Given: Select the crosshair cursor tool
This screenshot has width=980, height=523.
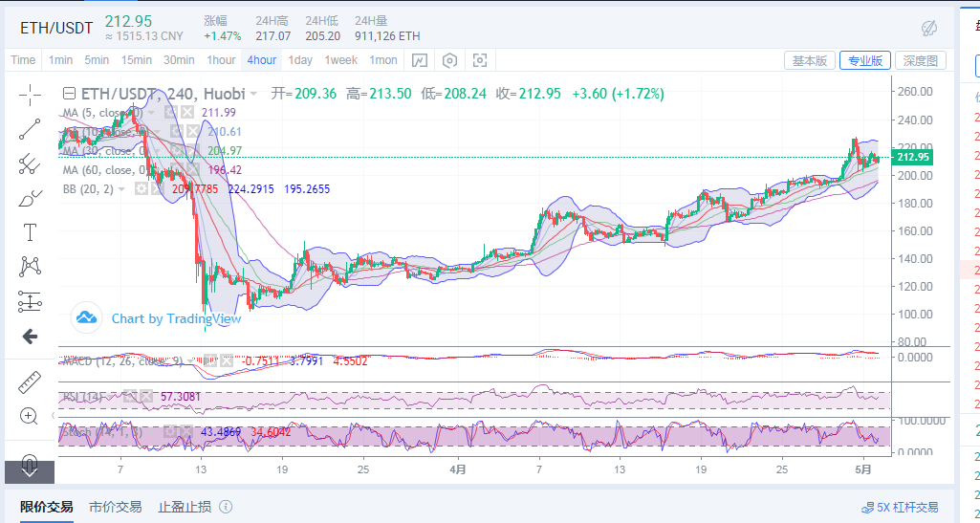Looking at the screenshot, I should tap(30, 94).
